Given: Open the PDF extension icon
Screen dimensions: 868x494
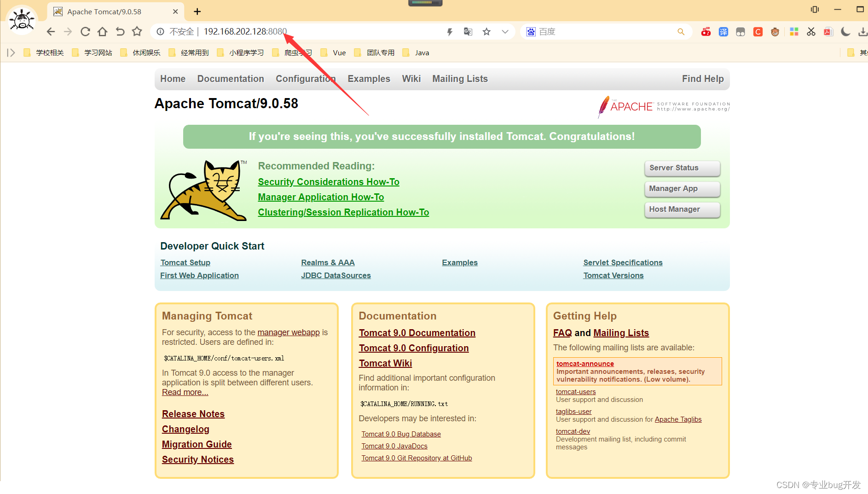Looking at the screenshot, I should click(828, 32).
